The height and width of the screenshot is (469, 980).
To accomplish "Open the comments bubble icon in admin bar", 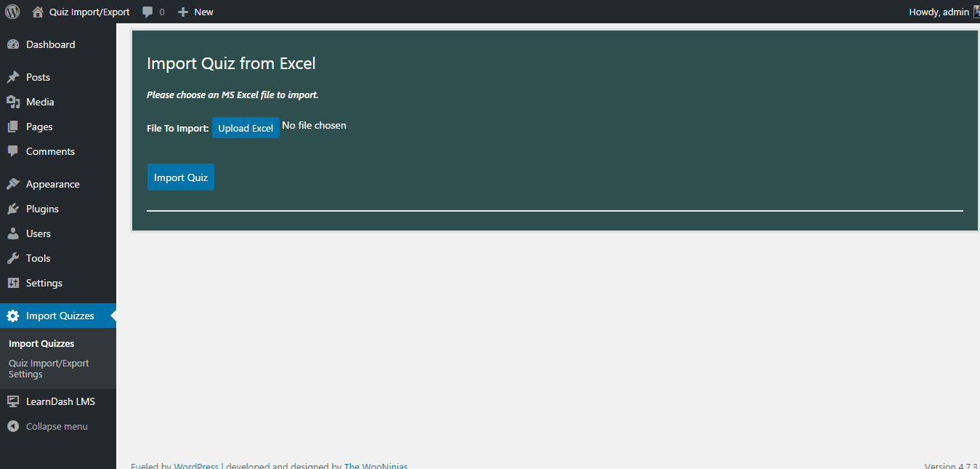I will [x=148, y=12].
